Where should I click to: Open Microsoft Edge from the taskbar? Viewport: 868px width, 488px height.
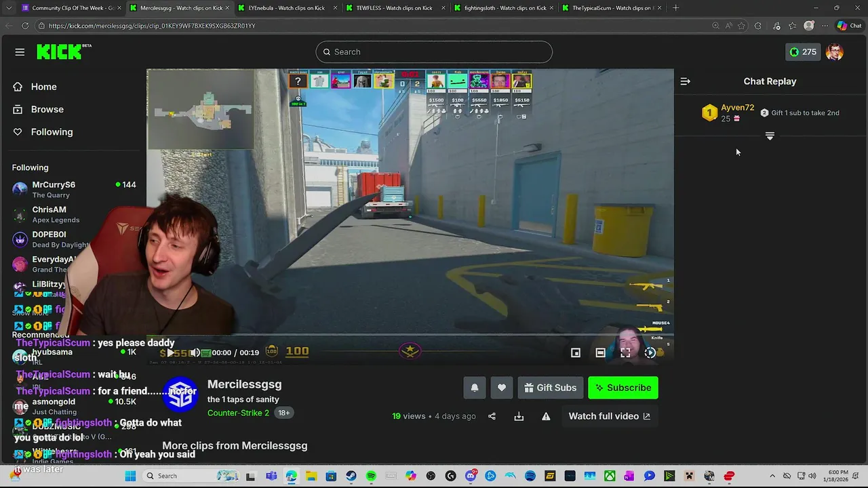pyautogui.click(x=292, y=476)
